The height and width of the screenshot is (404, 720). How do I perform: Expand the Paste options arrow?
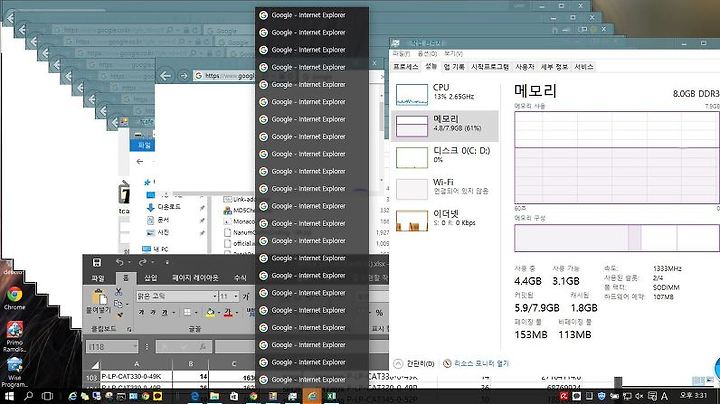99,317
